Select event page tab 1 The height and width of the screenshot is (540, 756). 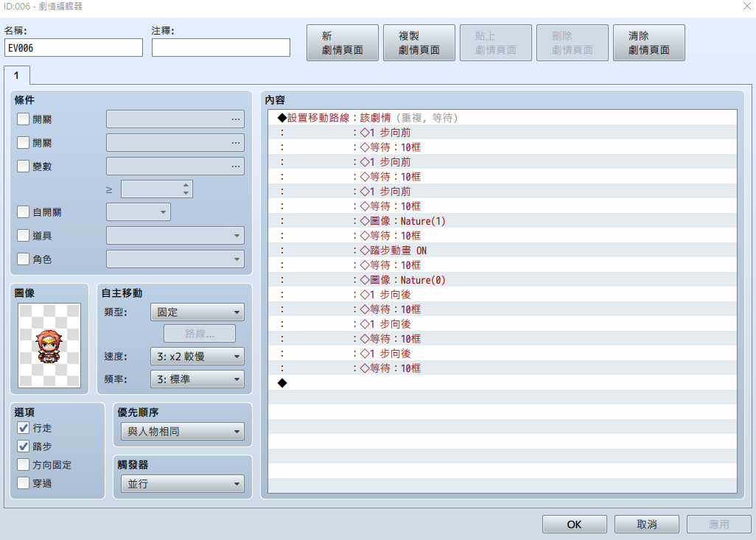click(x=17, y=76)
